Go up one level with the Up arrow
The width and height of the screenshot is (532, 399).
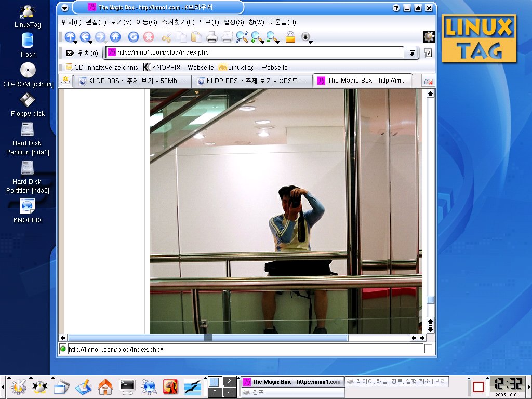[x=70, y=37]
